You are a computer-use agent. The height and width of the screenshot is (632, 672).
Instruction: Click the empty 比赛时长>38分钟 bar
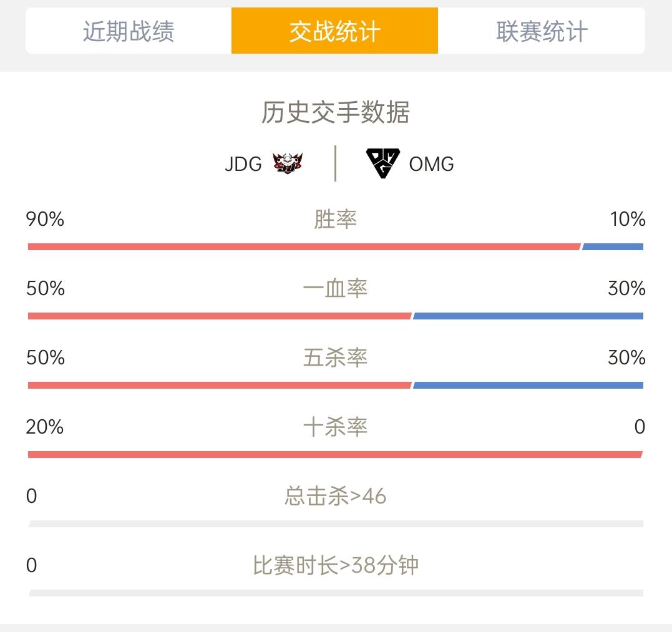click(336, 593)
